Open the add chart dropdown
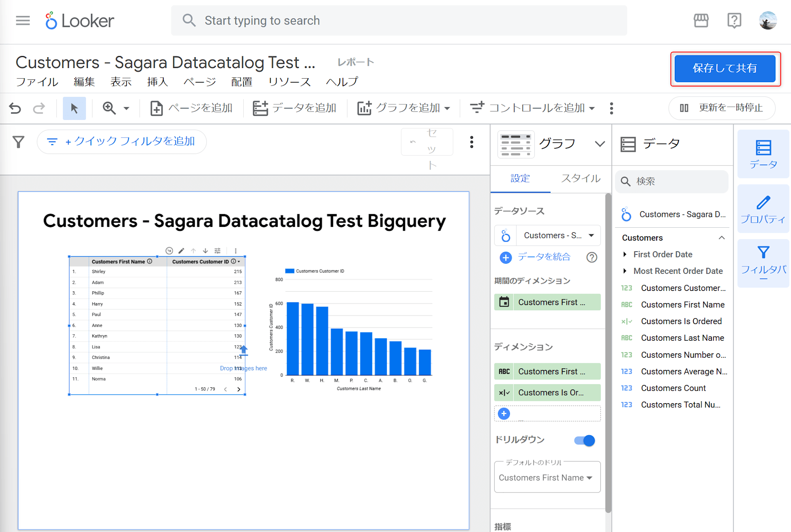 click(403, 108)
